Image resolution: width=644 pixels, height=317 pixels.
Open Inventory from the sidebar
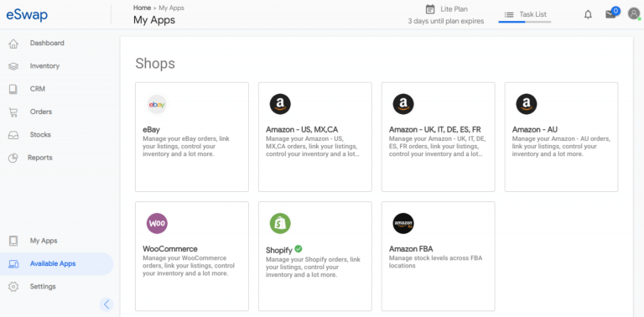[x=44, y=66]
